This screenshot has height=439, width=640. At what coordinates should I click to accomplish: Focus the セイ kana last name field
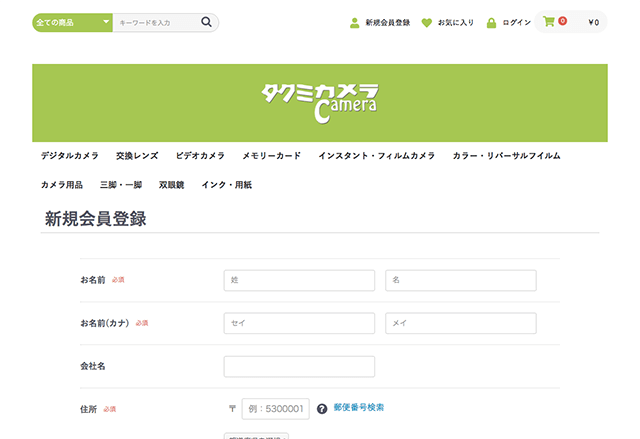(x=299, y=323)
